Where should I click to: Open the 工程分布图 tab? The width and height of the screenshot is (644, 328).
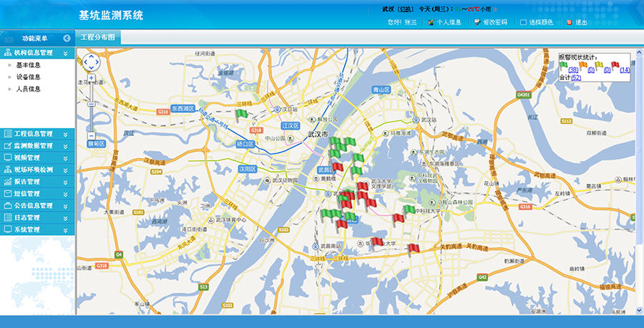pos(98,36)
